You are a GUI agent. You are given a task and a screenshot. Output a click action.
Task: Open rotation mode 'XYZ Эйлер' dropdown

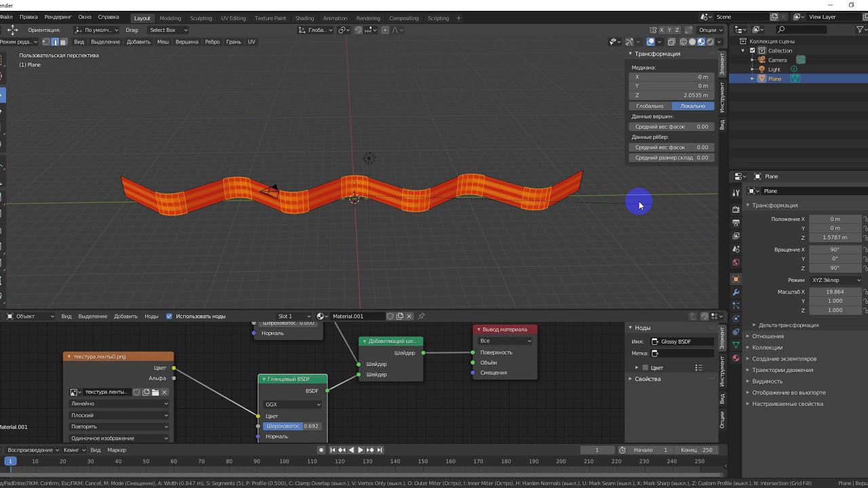tap(835, 280)
